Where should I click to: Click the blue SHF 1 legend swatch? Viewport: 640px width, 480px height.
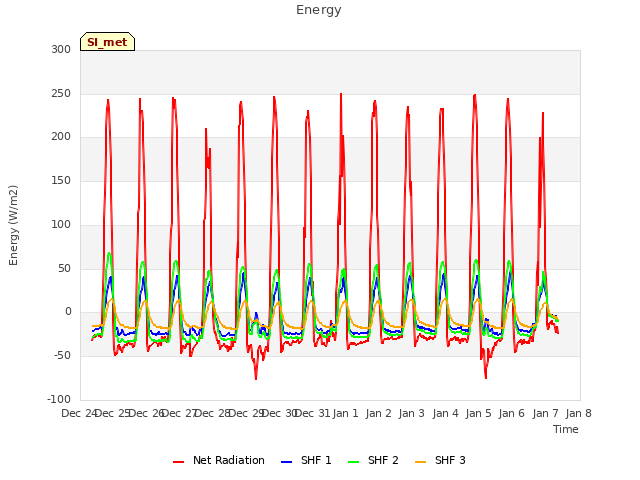point(287,462)
